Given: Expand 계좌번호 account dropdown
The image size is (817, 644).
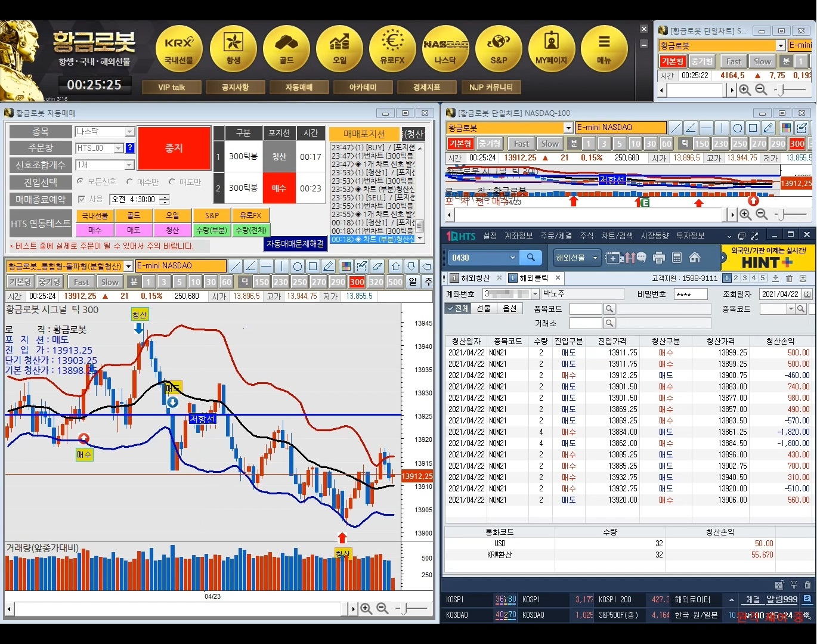Looking at the screenshot, I should coord(535,294).
